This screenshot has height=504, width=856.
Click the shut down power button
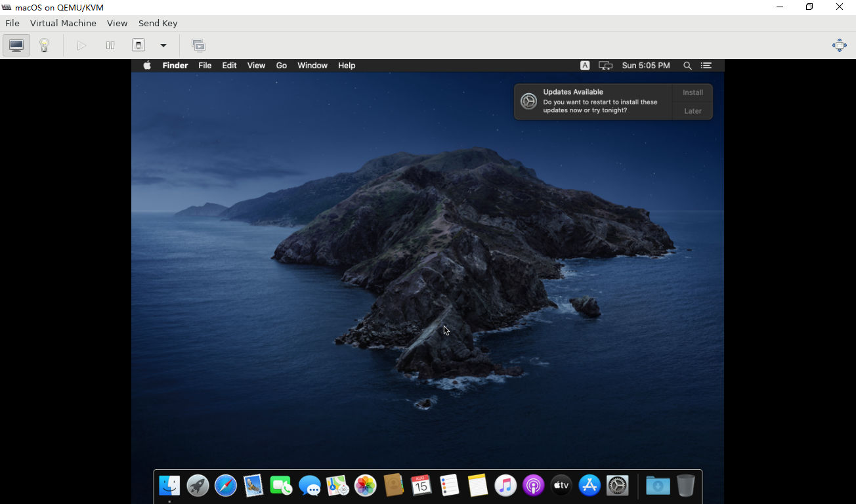click(139, 45)
